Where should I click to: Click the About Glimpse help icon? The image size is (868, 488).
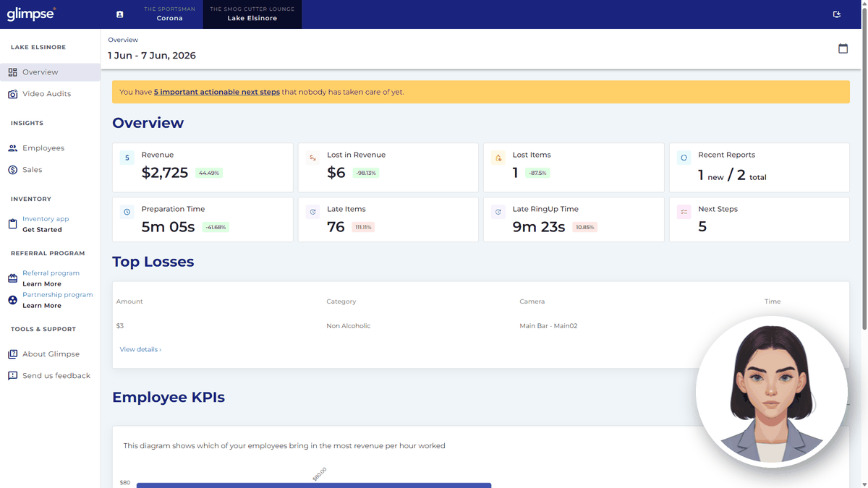[12, 354]
